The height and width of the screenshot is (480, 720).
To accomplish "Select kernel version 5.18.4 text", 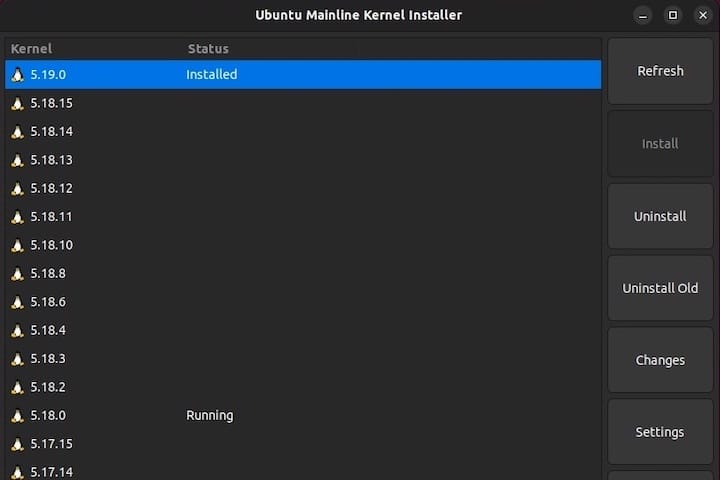I will point(48,330).
